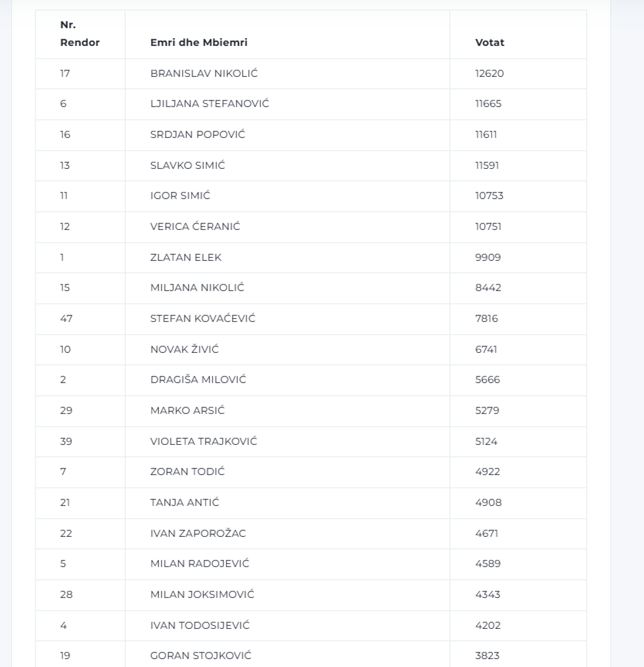Select Goran Stojković's vote count 3823
Screen dimensions: 644x667
click(x=488, y=655)
